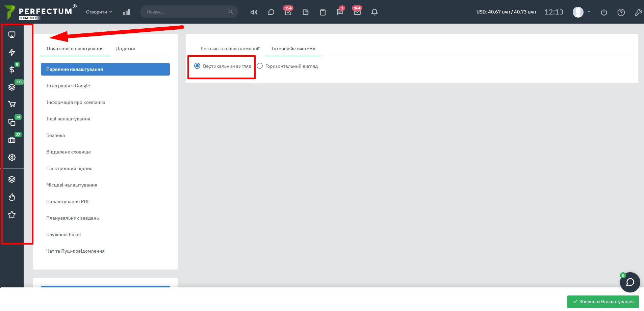The height and width of the screenshot is (311, 644).
Task: Open the gear settings sidebar icon
Action: [x=12, y=158]
